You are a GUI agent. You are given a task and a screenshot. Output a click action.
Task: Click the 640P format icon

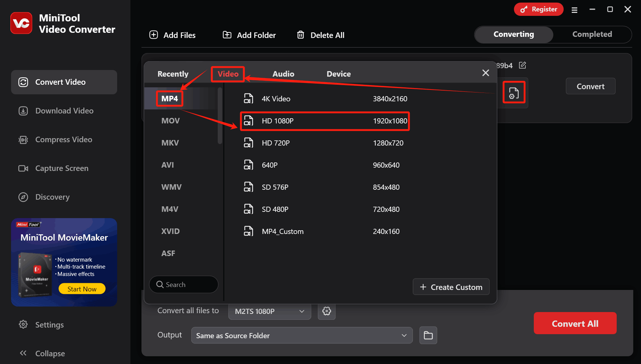tap(249, 165)
